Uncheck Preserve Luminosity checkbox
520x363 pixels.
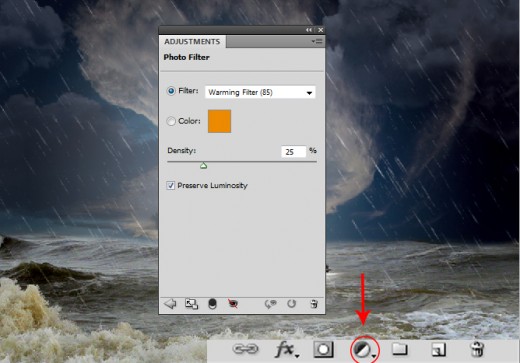click(171, 185)
